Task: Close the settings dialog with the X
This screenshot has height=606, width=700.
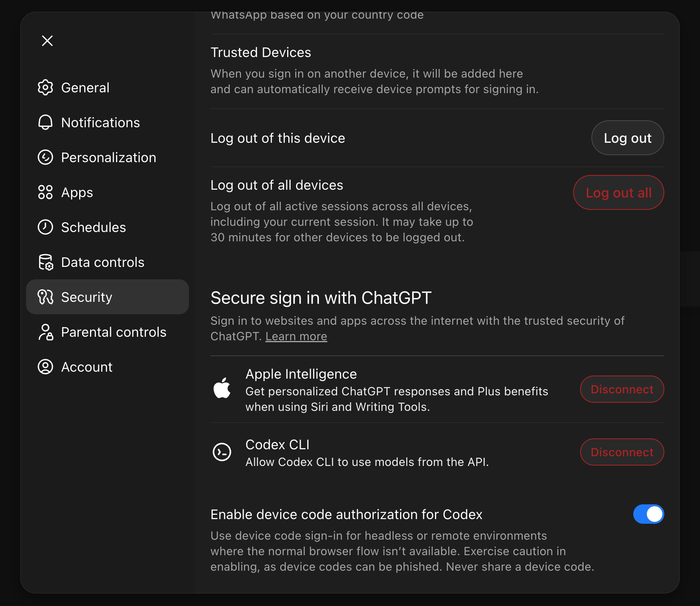Action: coord(47,40)
